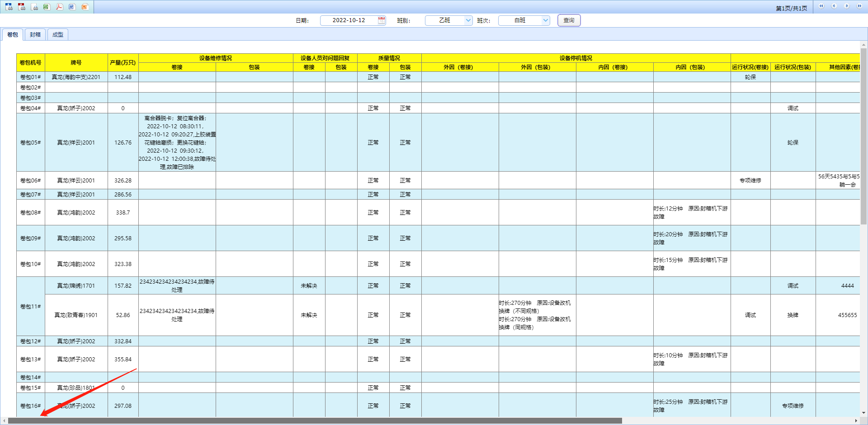The image size is (868, 425).
Task: Export the report to PDF
Action: 59,7
